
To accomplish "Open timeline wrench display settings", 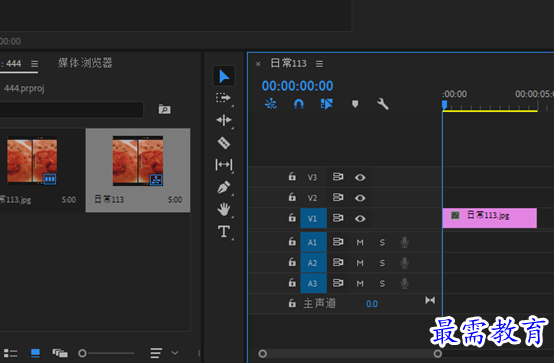I will (x=383, y=104).
